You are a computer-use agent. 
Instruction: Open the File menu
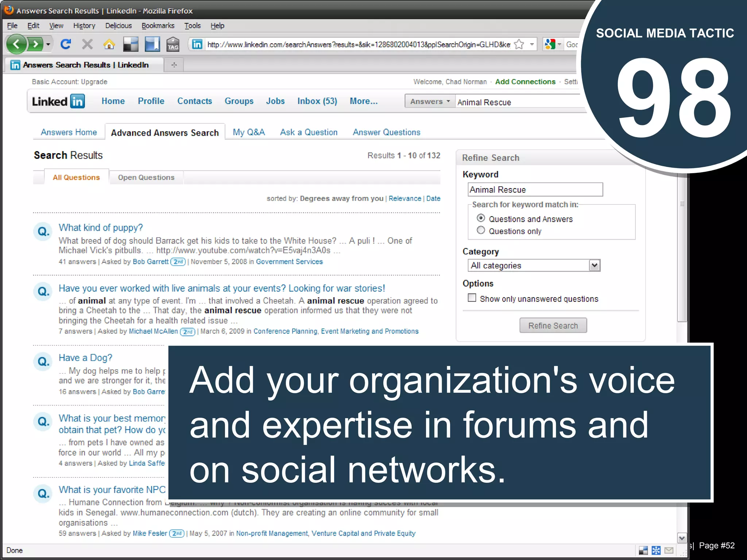click(12, 26)
